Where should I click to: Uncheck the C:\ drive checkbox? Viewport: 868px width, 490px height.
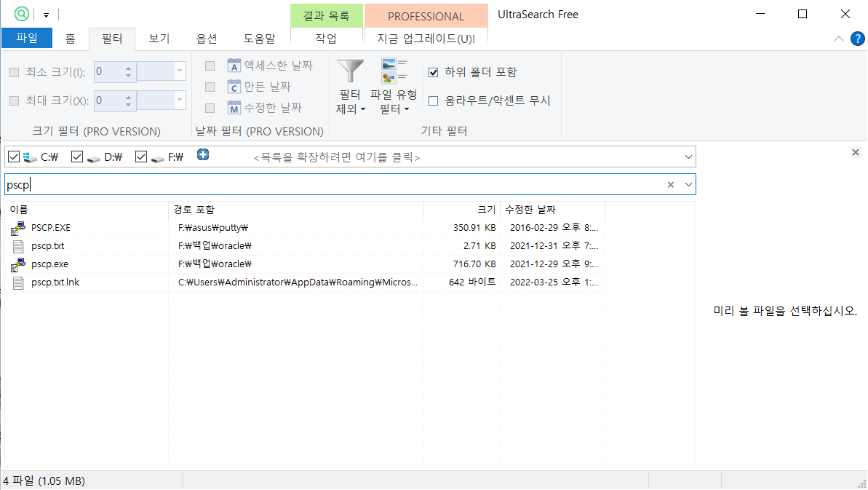(x=14, y=157)
